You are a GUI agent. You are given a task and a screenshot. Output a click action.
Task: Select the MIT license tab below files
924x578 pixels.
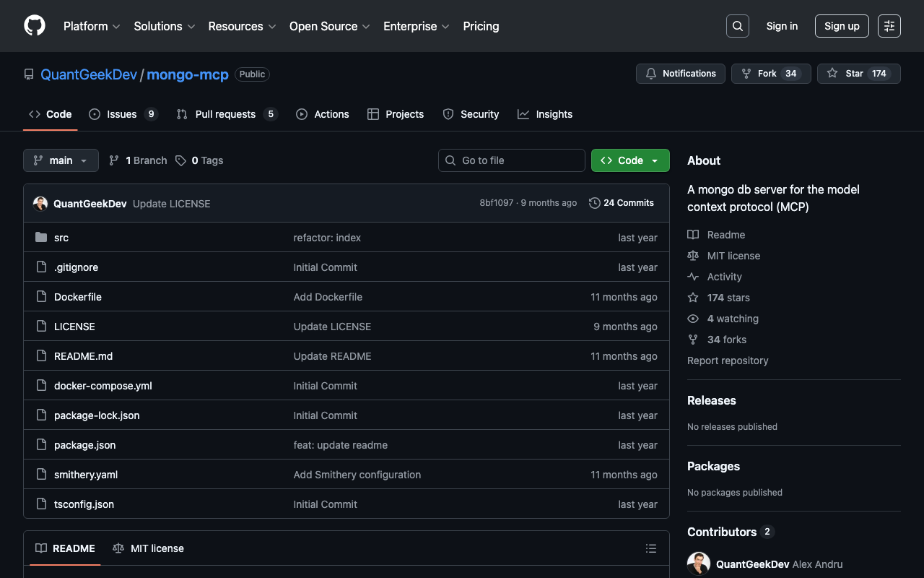pos(149,548)
